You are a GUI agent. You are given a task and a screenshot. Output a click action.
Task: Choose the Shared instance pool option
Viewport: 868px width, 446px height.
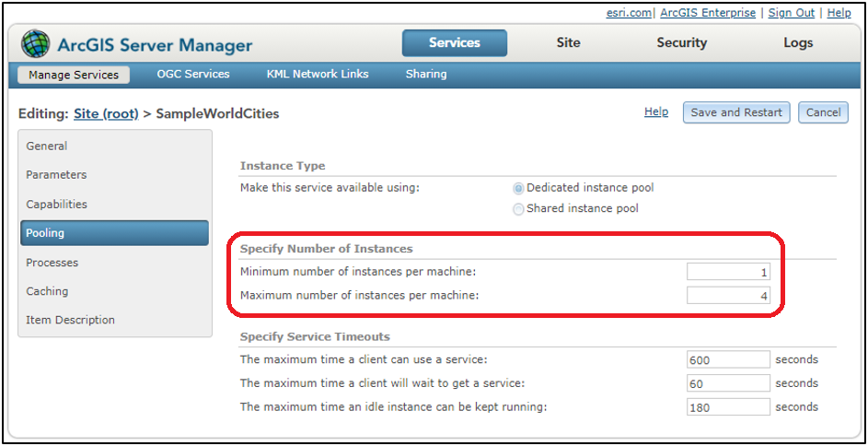(x=518, y=209)
